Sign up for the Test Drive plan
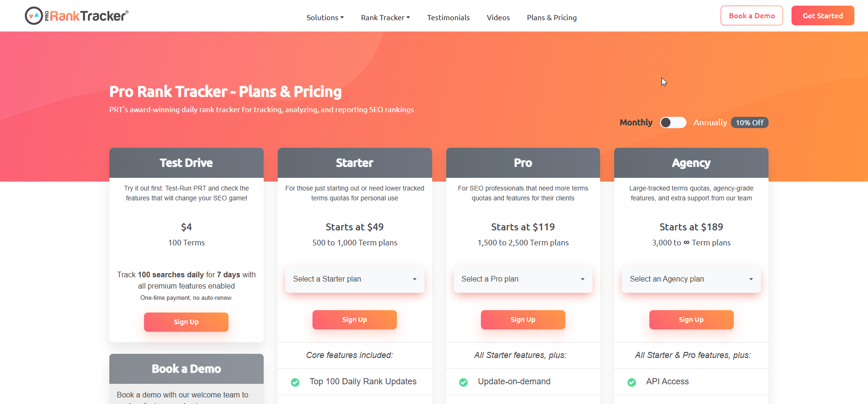The height and width of the screenshot is (404, 868). (186, 322)
